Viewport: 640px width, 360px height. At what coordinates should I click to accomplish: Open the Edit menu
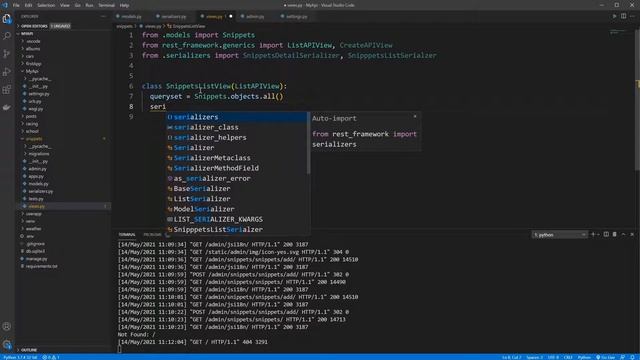(x=28, y=5)
